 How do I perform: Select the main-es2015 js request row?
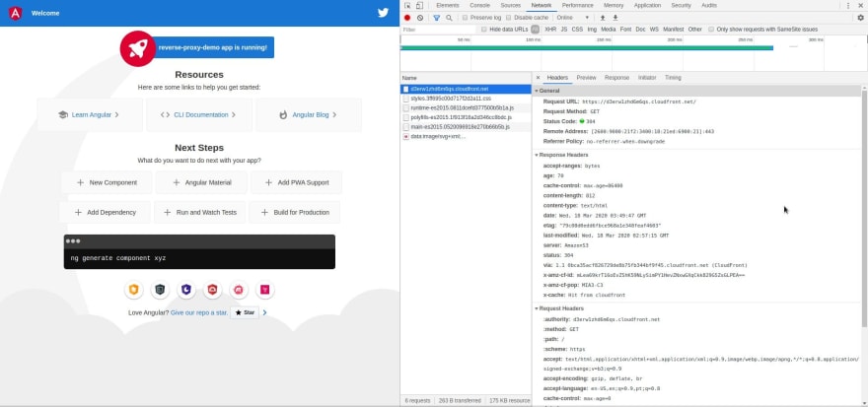(x=466, y=127)
